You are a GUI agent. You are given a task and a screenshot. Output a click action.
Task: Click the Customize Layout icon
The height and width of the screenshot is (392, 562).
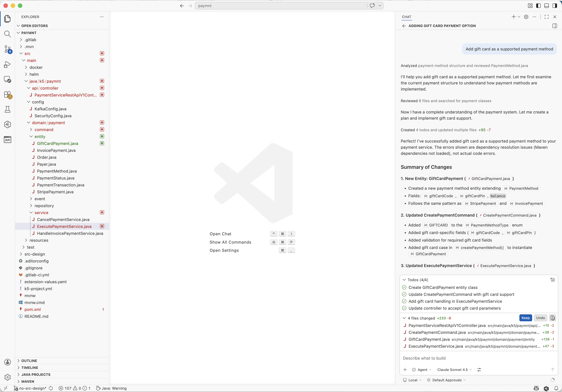tap(530, 6)
